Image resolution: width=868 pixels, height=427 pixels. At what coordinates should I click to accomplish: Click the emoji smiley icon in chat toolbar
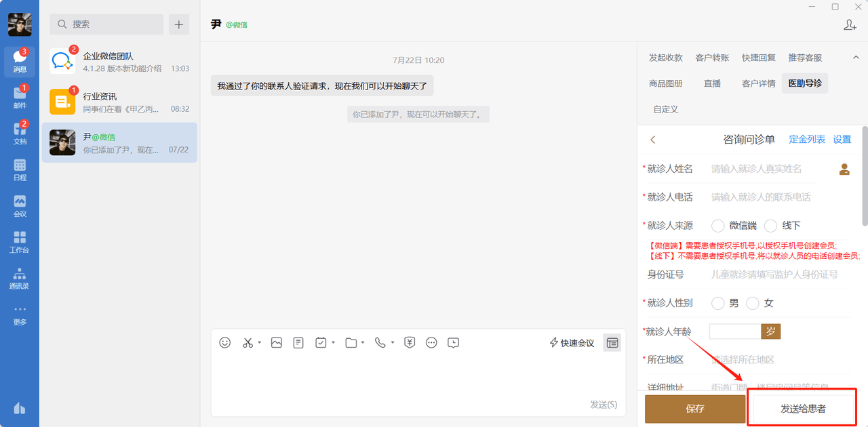225,343
